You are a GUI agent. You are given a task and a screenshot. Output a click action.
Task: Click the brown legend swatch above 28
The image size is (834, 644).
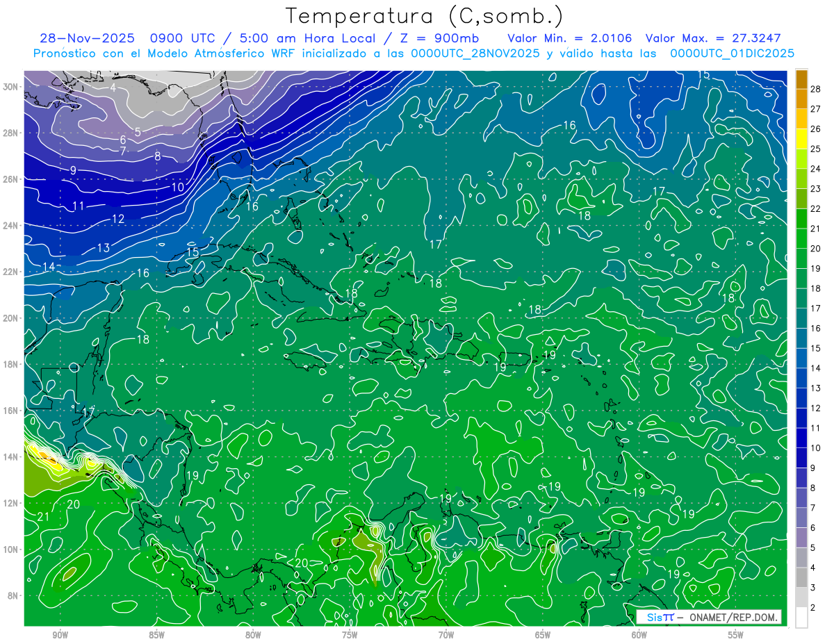(x=801, y=79)
